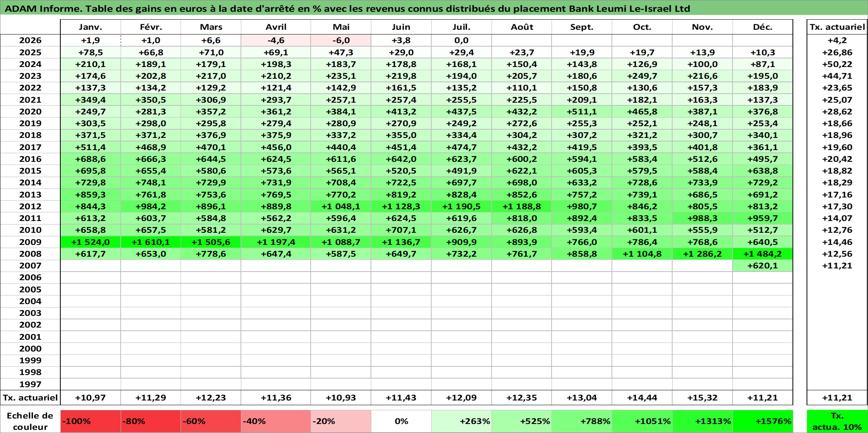The width and height of the screenshot is (868, 433).
Task: Click the +1 610,1 cell in 2009
Action: point(151,242)
